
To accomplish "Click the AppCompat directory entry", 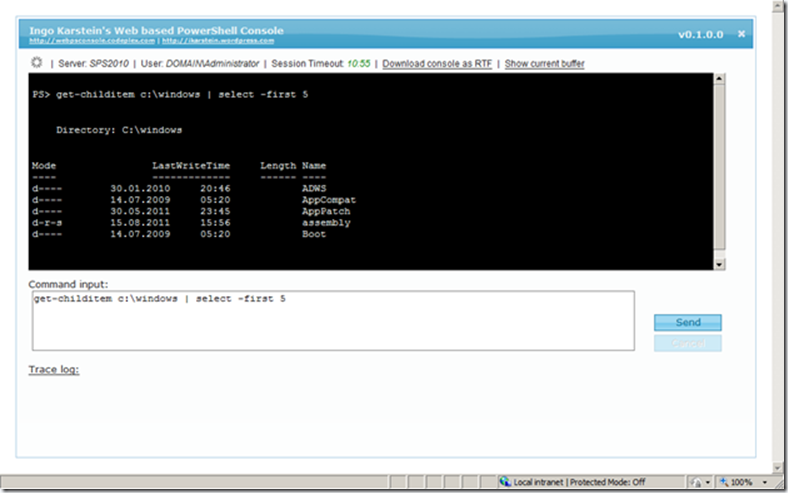I will 329,200.
